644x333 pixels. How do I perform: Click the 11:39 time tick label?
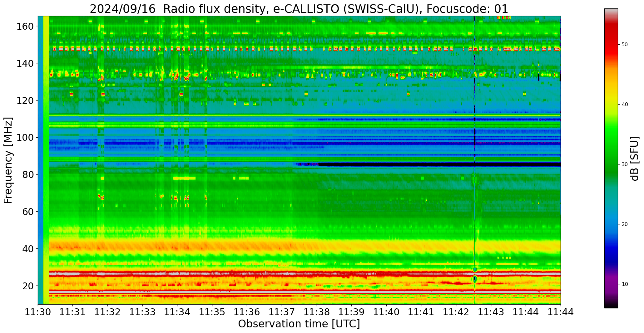352,312
